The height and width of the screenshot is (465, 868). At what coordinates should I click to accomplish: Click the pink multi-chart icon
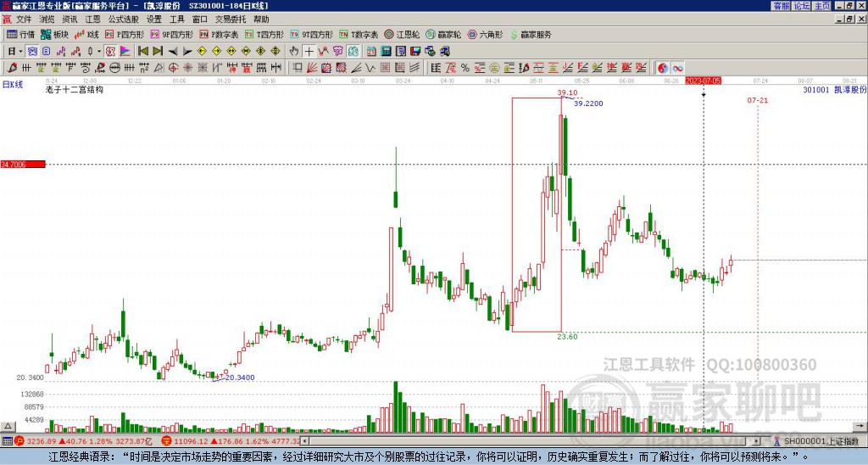pyautogui.click(x=110, y=52)
